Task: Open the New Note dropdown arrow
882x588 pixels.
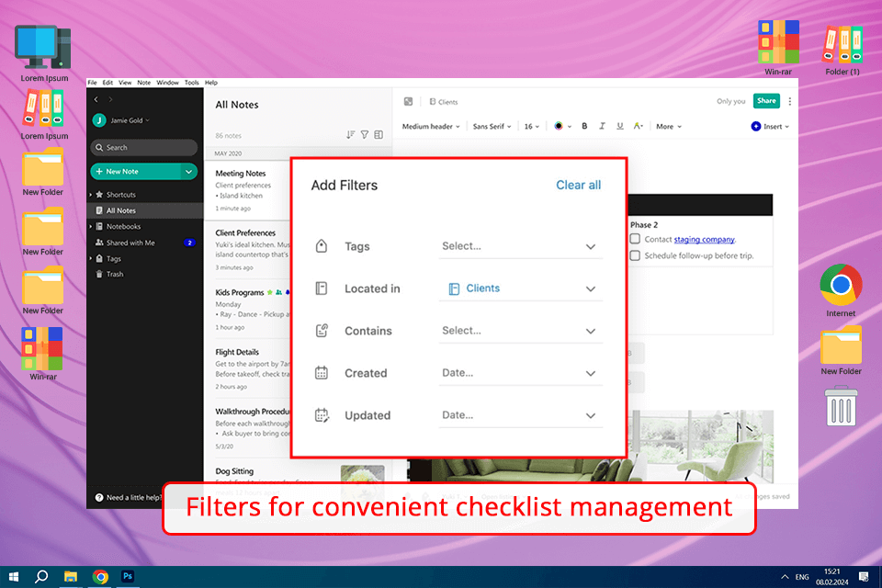Action: tap(189, 171)
